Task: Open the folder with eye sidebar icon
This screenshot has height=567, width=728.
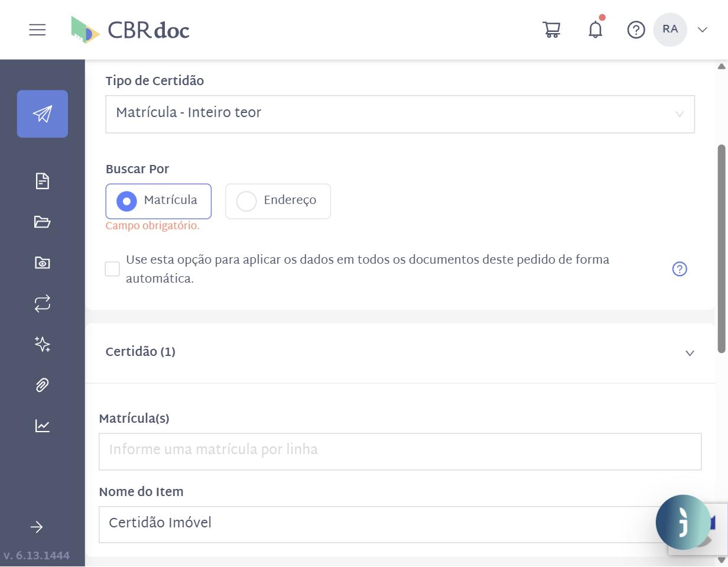Action: click(42, 263)
